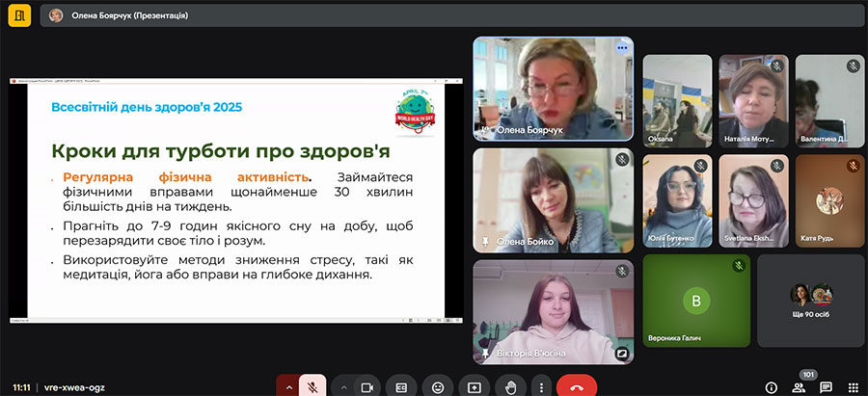Click orange text 'Регулярна фізична активність'
This screenshot has height=396, width=868.
click(185, 177)
